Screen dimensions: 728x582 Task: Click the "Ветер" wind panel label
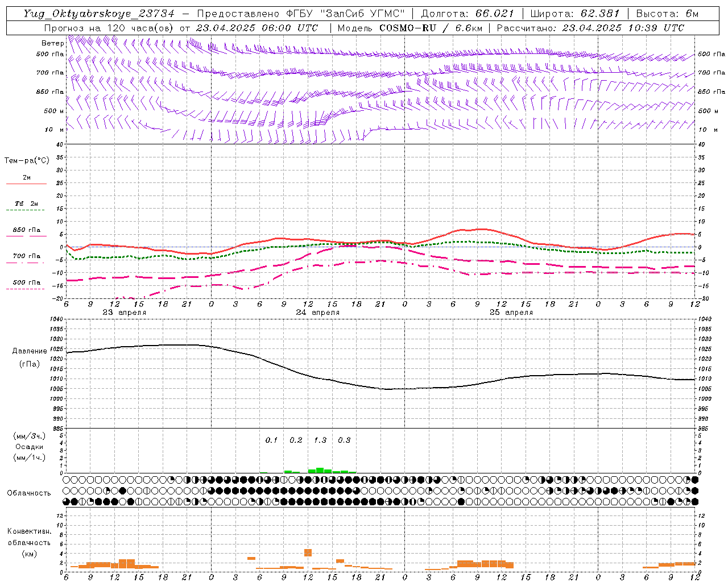(x=52, y=43)
